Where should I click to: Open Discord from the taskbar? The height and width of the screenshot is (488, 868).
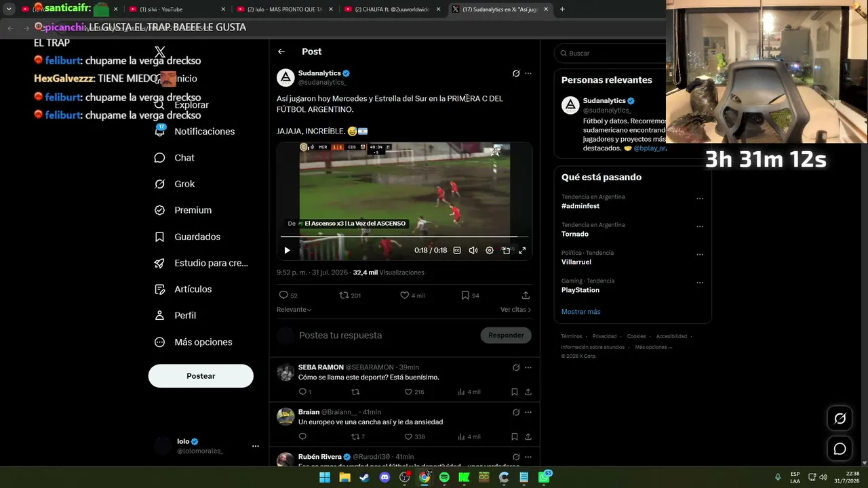(x=384, y=477)
